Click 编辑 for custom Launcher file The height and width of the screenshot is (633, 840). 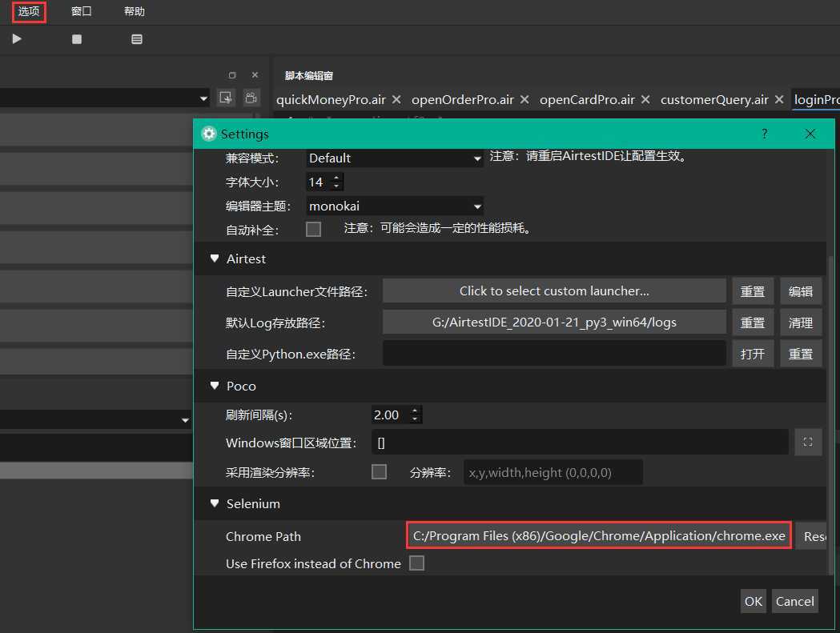(x=801, y=291)
